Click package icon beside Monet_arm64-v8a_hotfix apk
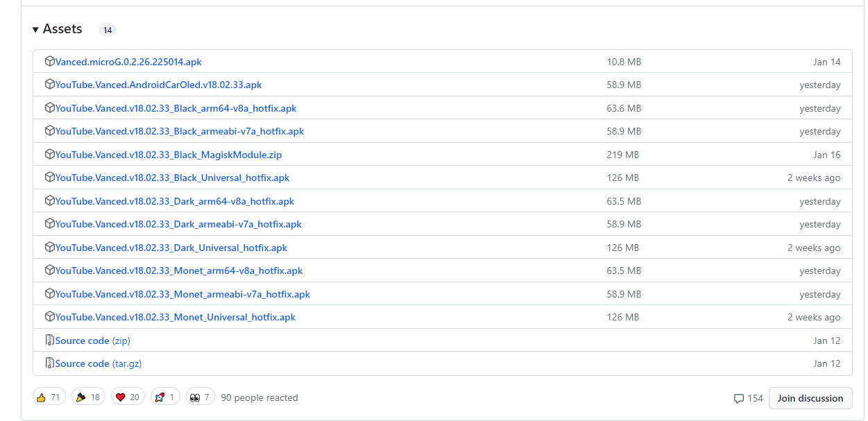 pos(50,270)
